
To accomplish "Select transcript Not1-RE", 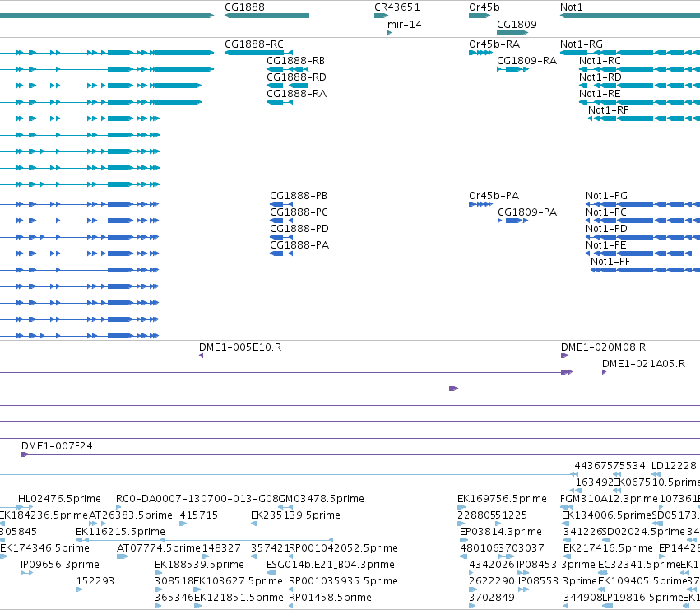I will [x=639, y=102].
